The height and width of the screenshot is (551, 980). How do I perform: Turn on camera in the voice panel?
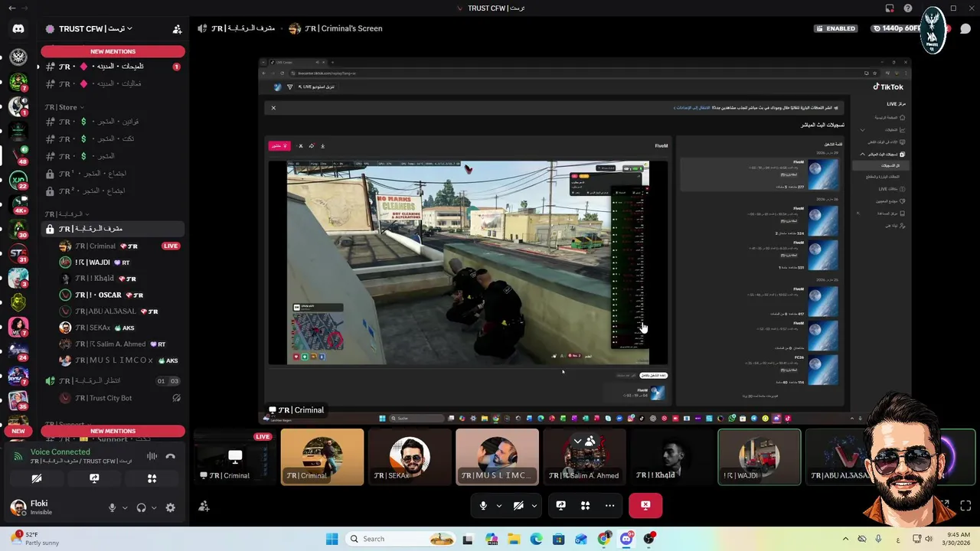click(37, 478)
